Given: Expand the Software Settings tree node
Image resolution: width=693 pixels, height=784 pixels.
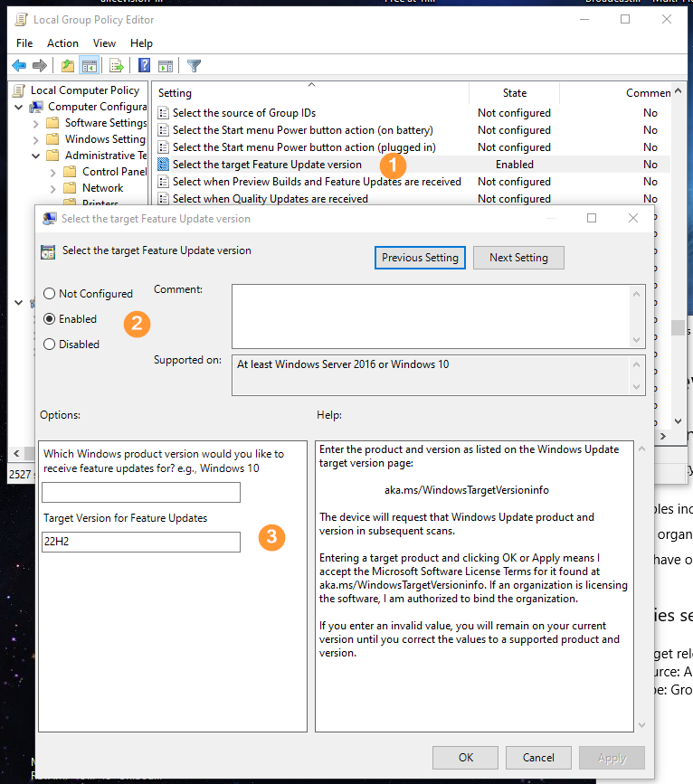Looking at the screenshot, I should pyautogui.click(x=35, y=124).
